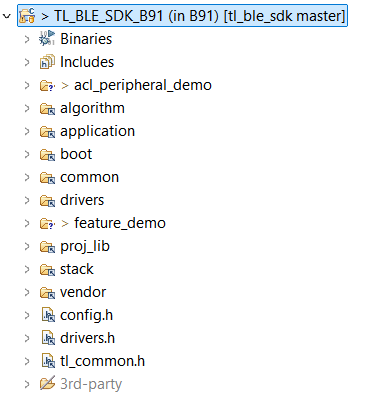This screenshot has width=369, height=395.
Task: Select the common folder label
Action: (89, 177)
